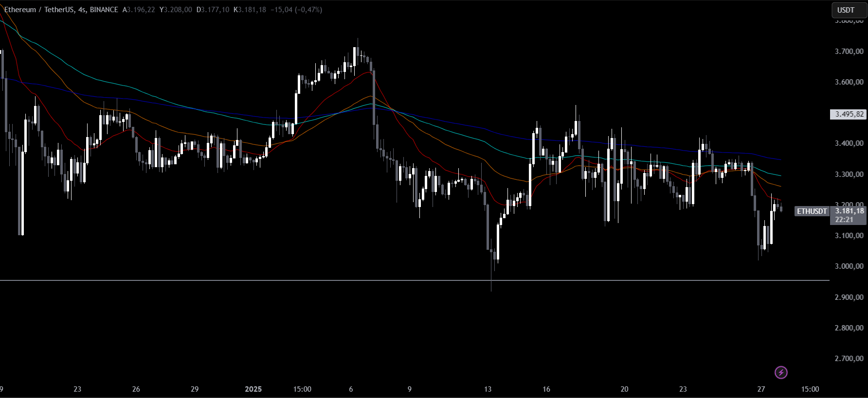Click the 27 date label on time axis
Screen dimensions: 868x398
[x=761, y=389]
